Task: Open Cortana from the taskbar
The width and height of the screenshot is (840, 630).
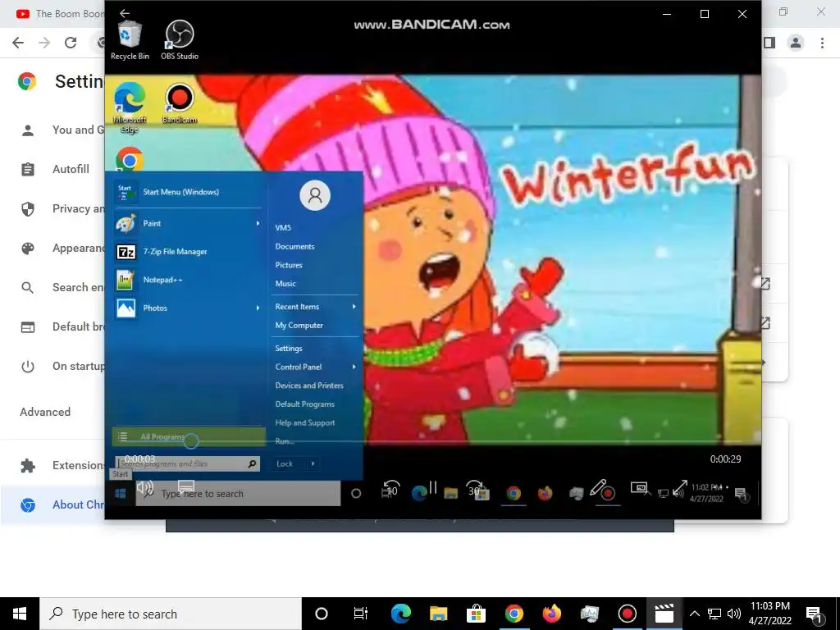Action: (x=322, y=614)
